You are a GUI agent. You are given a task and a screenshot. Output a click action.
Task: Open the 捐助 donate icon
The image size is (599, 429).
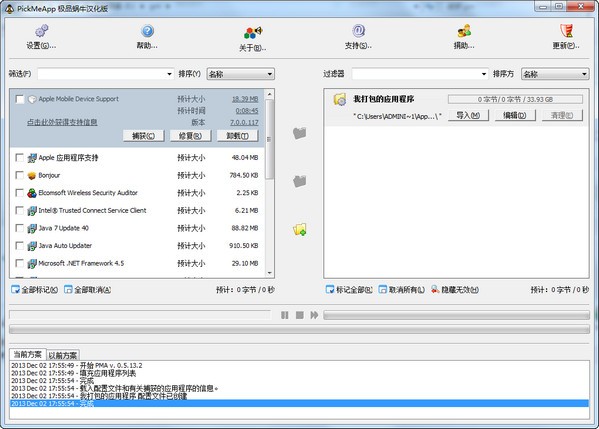pyautogui.click(x=464, y=31)
